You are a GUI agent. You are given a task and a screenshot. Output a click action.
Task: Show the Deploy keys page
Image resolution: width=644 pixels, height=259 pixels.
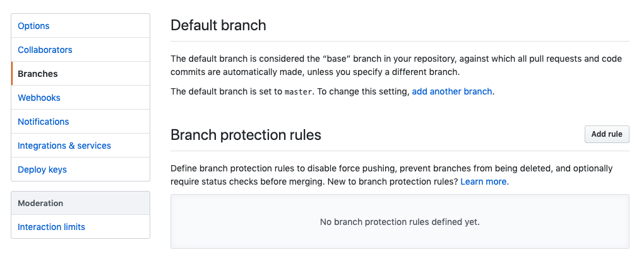[42, 170]
